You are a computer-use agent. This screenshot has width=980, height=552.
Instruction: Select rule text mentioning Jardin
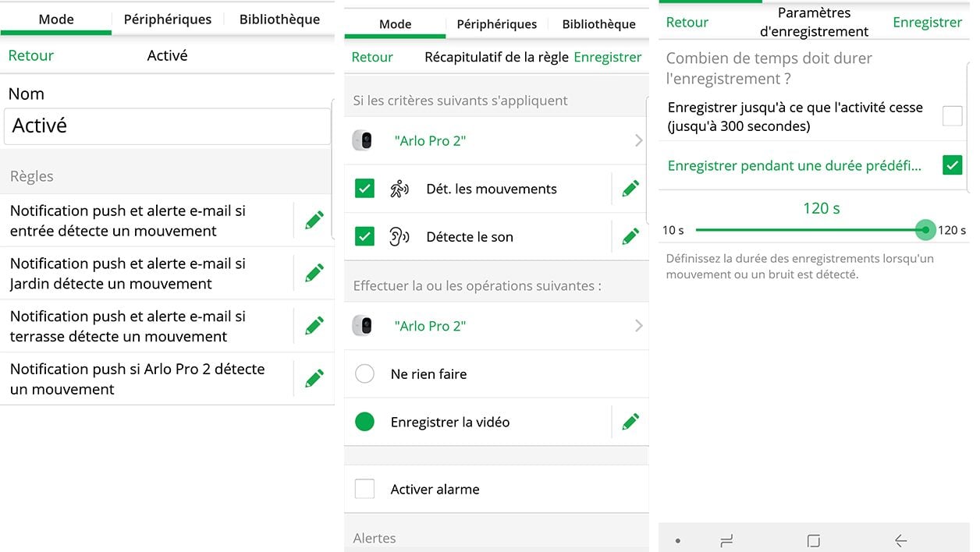[x=128, y=274]
